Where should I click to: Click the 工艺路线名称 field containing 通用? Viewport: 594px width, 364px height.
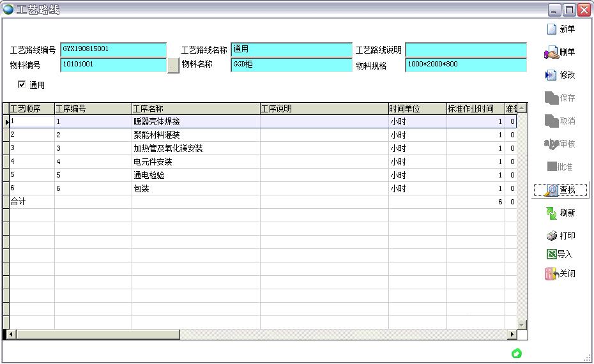click(291, 50)
